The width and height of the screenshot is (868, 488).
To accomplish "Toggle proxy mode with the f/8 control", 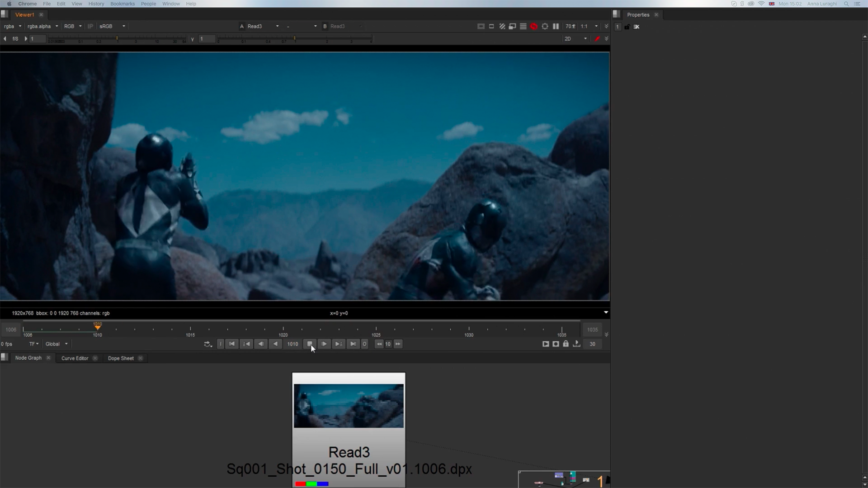I will coord(16,39).
